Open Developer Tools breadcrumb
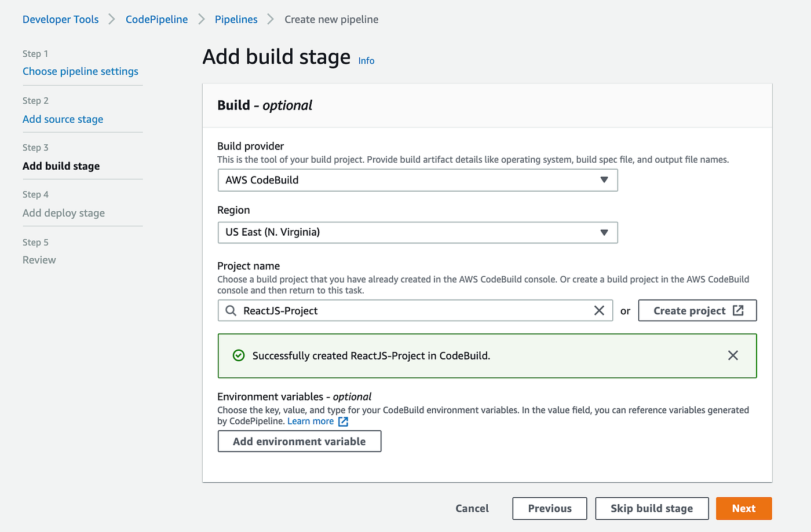Image resolution: width=811 pixels, height=532 pixels. (60, 20)
